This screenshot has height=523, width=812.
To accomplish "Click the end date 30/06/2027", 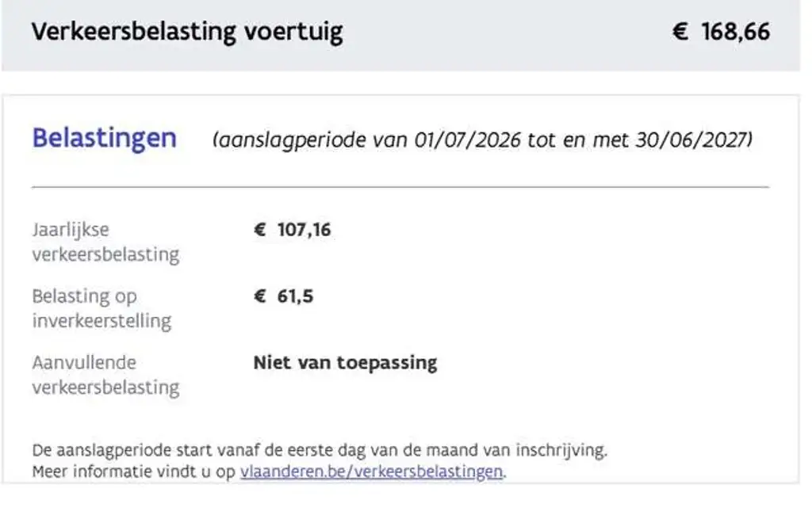I will coord(691,139).
